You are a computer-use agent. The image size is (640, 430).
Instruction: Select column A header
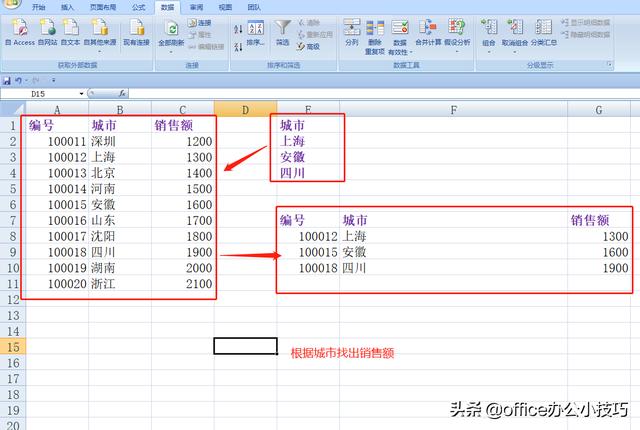pos(57,109)
